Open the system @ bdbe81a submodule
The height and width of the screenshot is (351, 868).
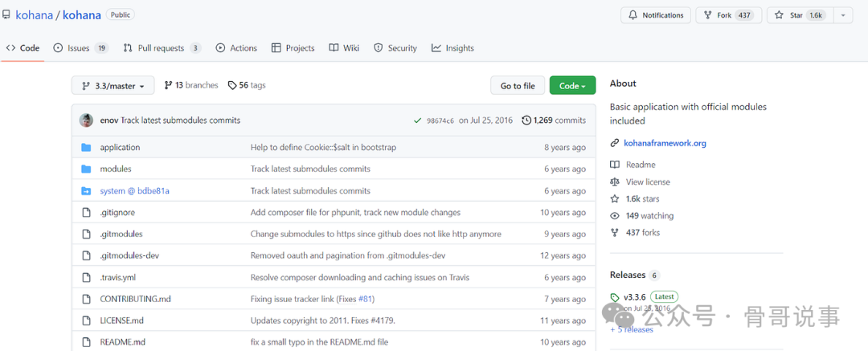click(x=134, y=190)
